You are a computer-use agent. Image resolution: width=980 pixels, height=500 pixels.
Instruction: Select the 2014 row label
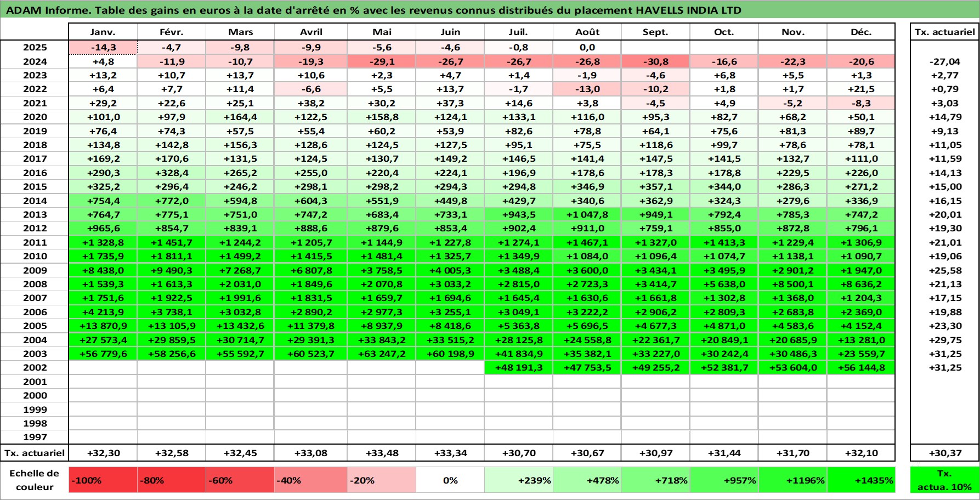(x=34, y=201)
